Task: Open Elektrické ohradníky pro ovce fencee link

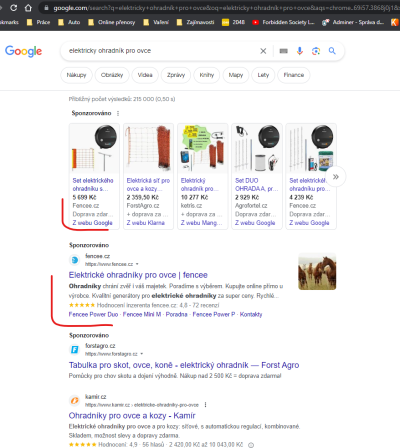Action: [138, 275]
